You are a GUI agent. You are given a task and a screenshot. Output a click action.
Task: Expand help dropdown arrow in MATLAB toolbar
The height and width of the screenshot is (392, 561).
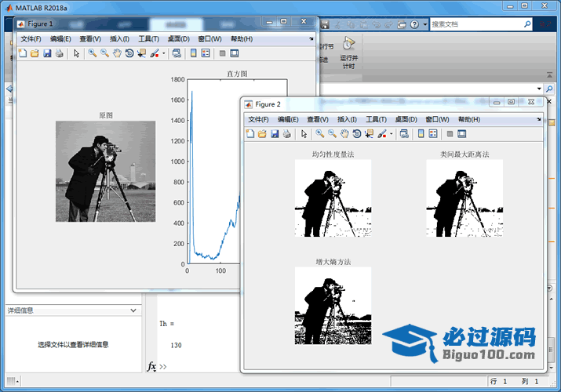tap(425, 24)
